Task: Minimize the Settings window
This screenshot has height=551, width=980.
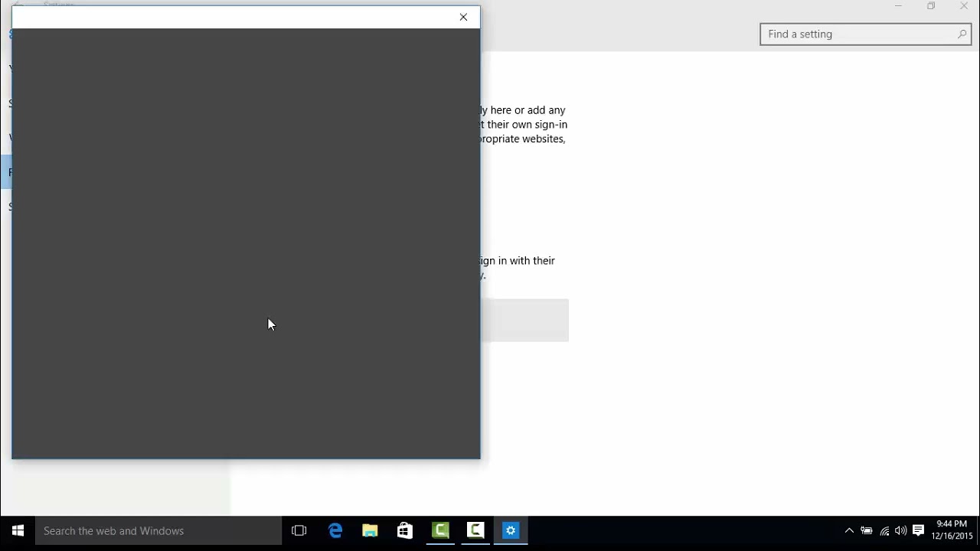Action: tap(898, 6)
